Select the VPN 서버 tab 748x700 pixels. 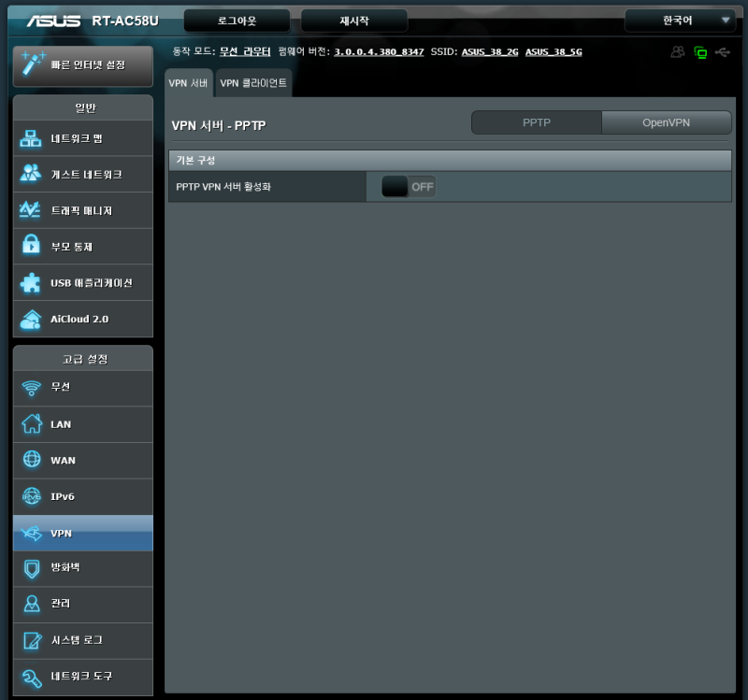(189, 83)
